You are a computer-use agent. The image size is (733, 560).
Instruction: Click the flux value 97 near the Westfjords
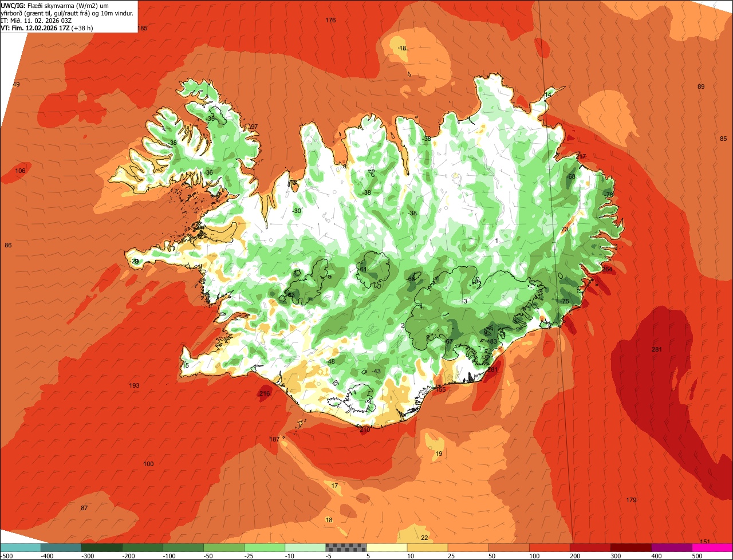pos(254,127)
